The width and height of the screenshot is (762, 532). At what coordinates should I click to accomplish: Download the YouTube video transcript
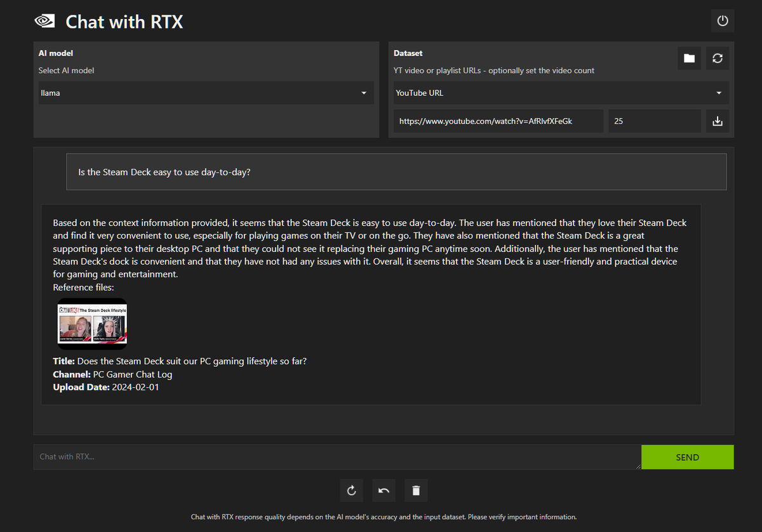click(x=718, y=121)
